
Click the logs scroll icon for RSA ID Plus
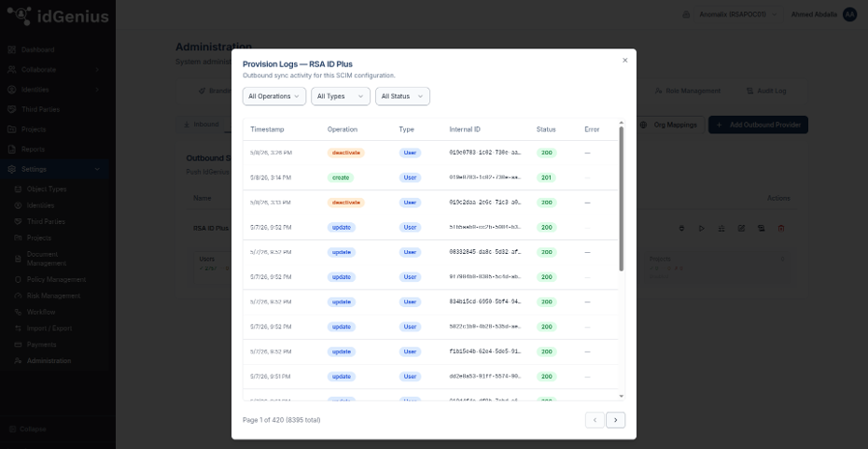762,228
